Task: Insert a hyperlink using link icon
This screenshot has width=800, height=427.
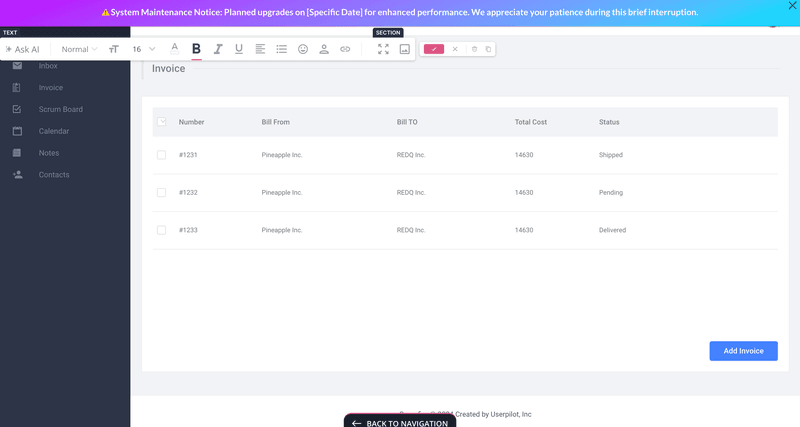Action: coord(345,49)
